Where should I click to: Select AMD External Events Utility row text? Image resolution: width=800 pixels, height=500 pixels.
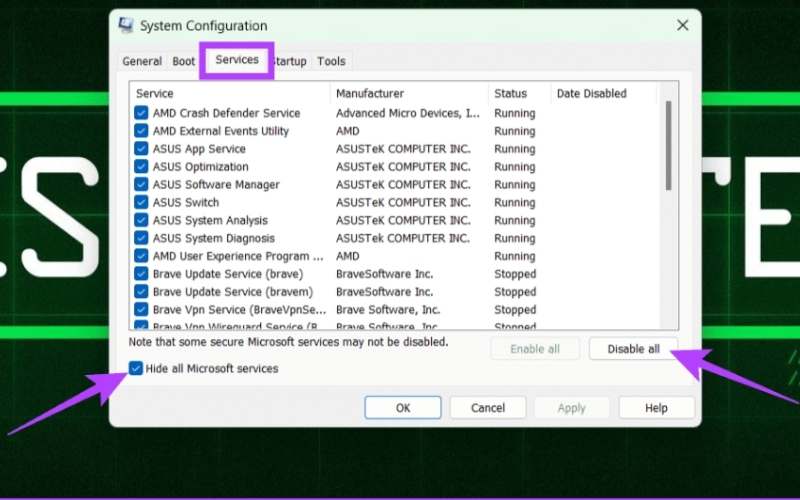pyautogui.click(x=221, y=131)
